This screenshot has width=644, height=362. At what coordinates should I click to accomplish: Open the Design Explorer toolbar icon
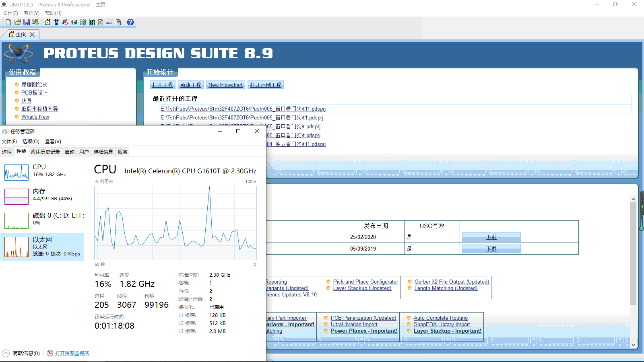[92, 22]
